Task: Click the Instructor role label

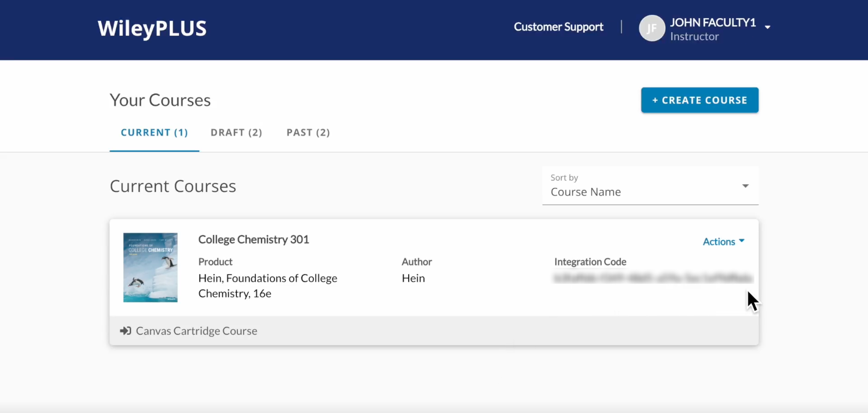Action: pyautogui.click(x=694, y=36)
